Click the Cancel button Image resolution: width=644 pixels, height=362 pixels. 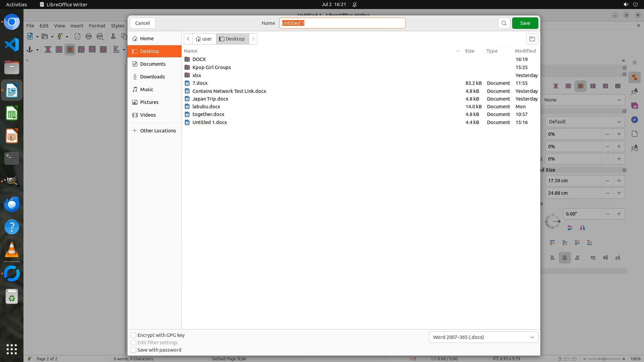click(x=143, y=23)
